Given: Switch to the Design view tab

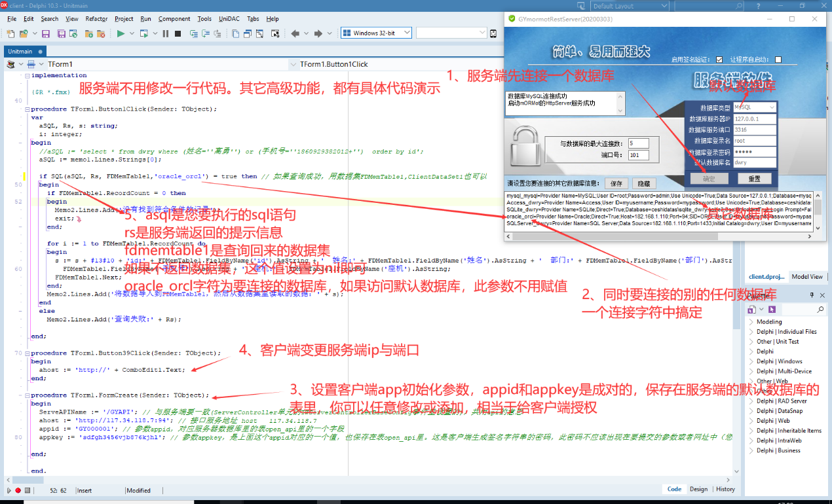Looking at the screenshot, I should point(698,489).
